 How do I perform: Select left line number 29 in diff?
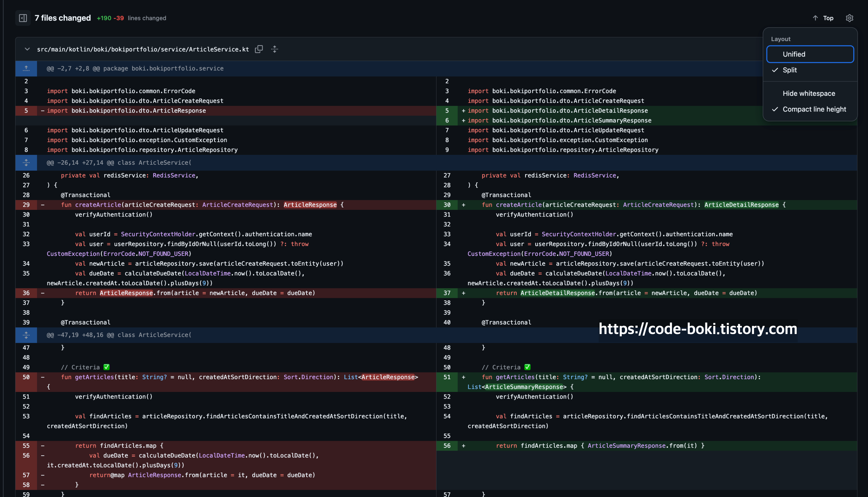[26, 205]
